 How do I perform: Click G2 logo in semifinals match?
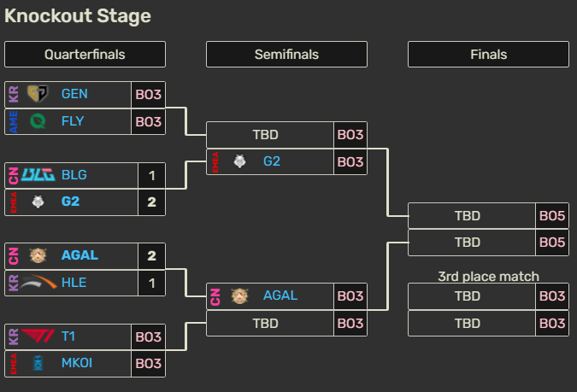pos(240,161)
